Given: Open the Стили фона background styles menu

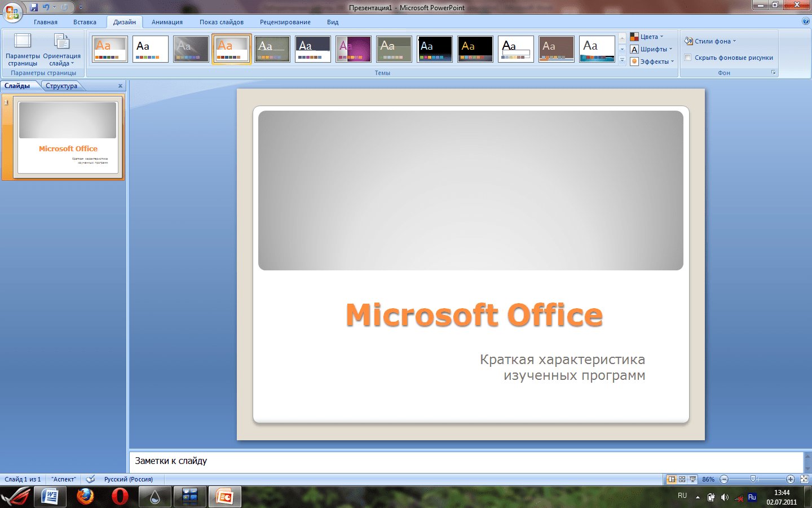Looking at the screenshot, I should pos(710,41).
